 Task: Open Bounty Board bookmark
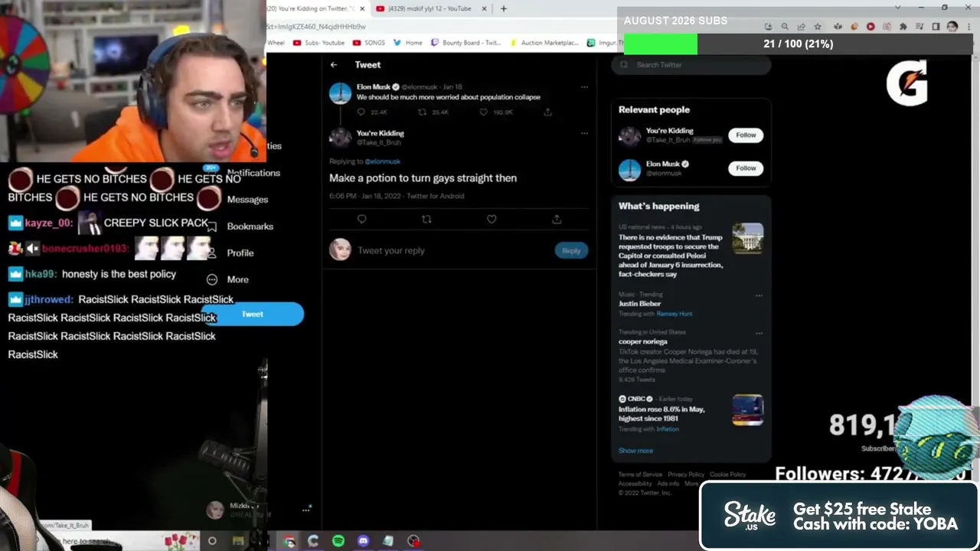[x=465, y=43]
